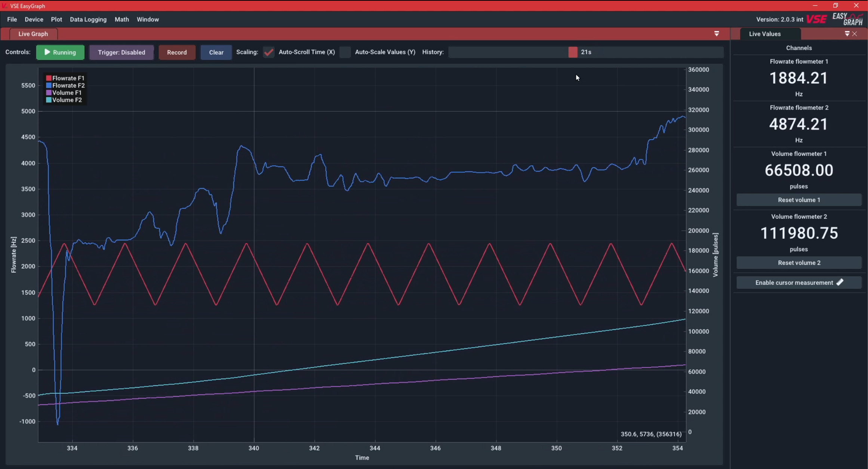Viewport: 868px width, 469px height.
Task: Toggle Auto-Scroll Time (X) checkbox
Action: click(x=268, y=52)
